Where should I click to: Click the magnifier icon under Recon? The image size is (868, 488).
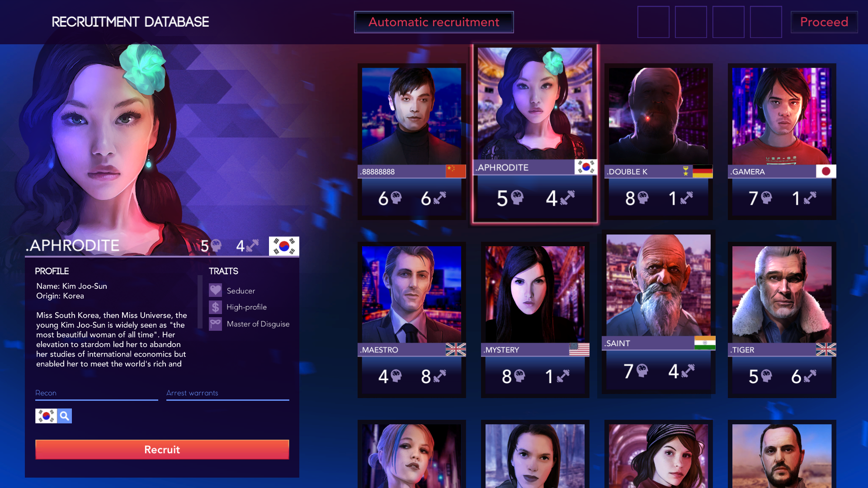[x=65, y=416]
